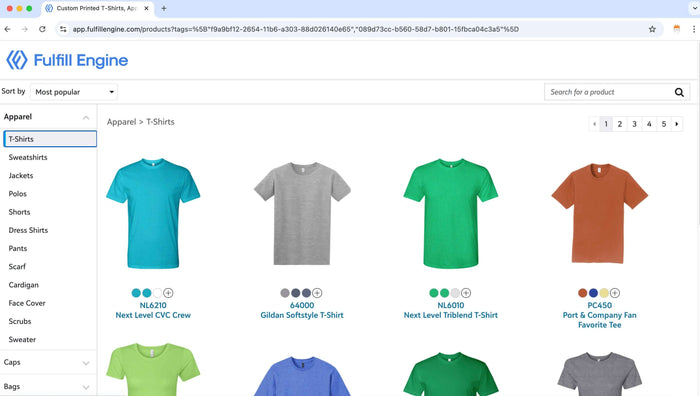Choose the white swatch for NL6210
Screen dimensions: 700x396
(158, 293)
